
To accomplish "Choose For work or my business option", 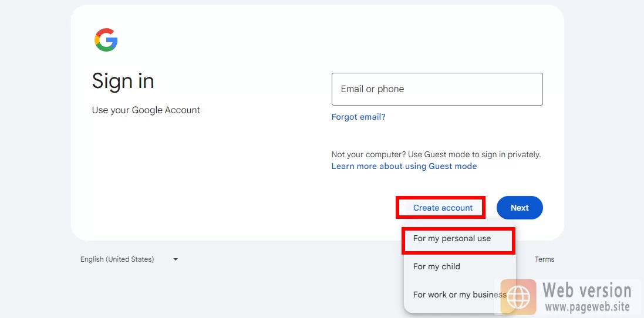I will (459, 295).
